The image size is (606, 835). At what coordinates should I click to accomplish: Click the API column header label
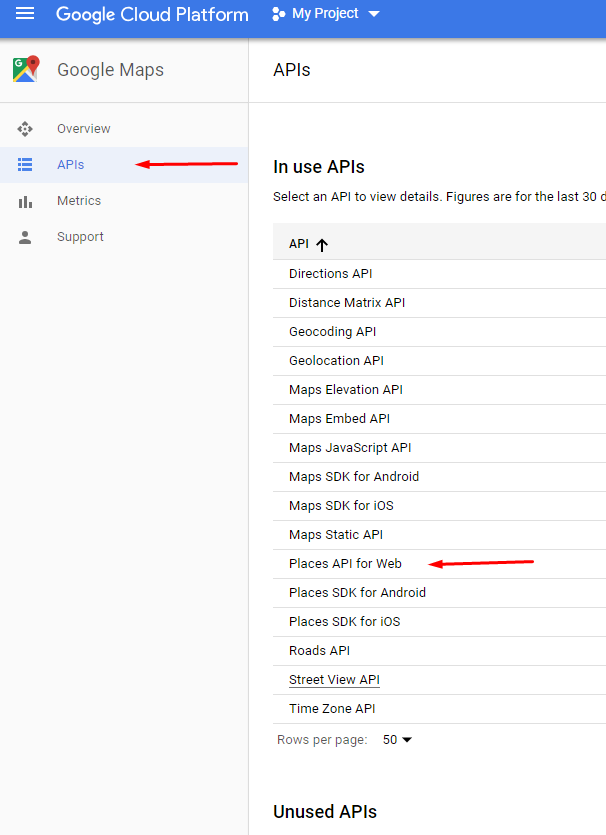[x=299, y=244]
